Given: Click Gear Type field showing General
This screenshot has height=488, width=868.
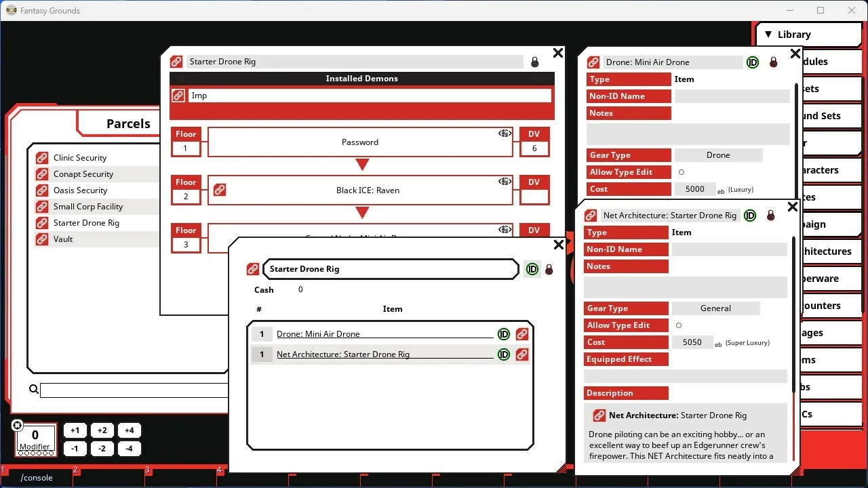Looking at the screenshot, I should tap(715, 308).
